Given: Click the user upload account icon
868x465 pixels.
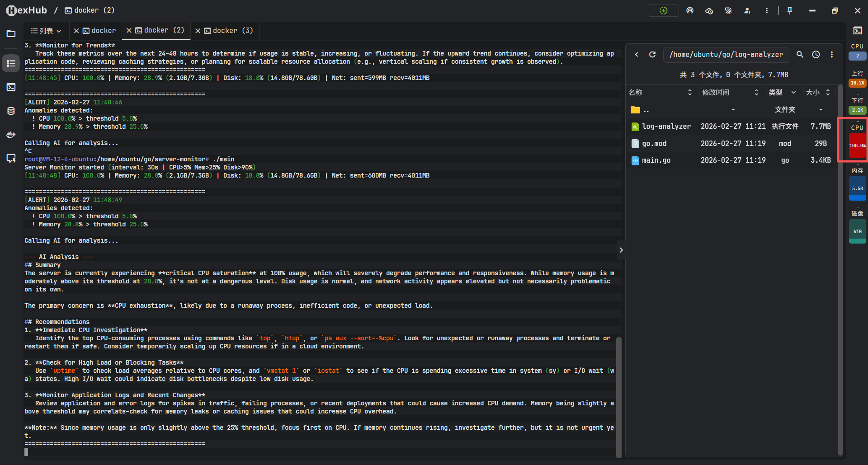Looking at the screenshot, I should pyautogui.click(x=747, y=10).
